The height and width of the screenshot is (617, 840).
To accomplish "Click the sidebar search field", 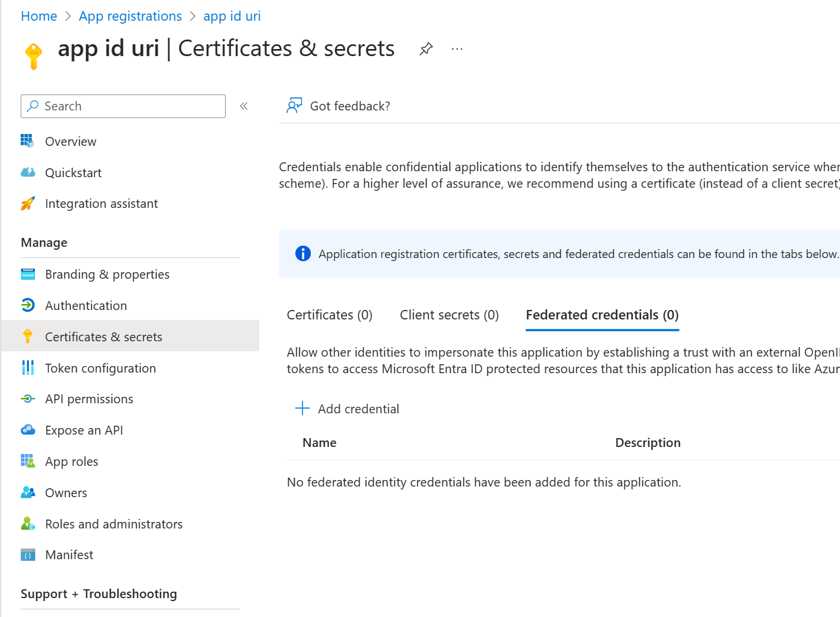I will [123, 106].
